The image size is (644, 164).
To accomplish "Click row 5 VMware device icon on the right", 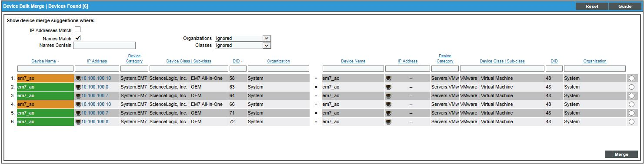I will click(x=388, y=113).
